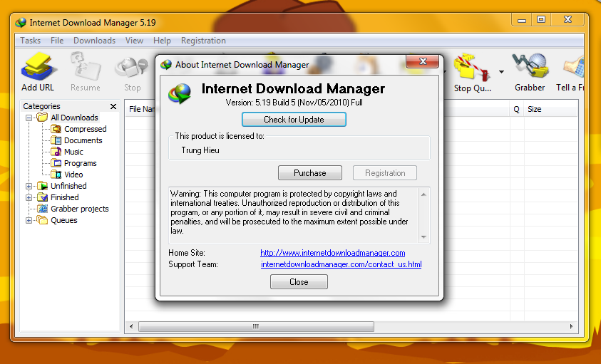The width and height of the screenshot is (601, 364).
Task: Select the Documents category label
Action: (x=83, y=140)
